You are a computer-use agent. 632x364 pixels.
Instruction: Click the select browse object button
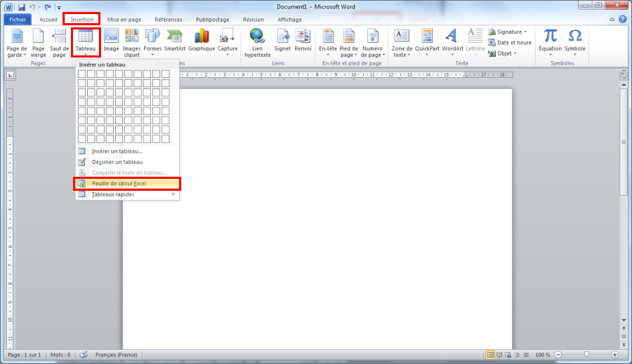click(x=624, y=336)
